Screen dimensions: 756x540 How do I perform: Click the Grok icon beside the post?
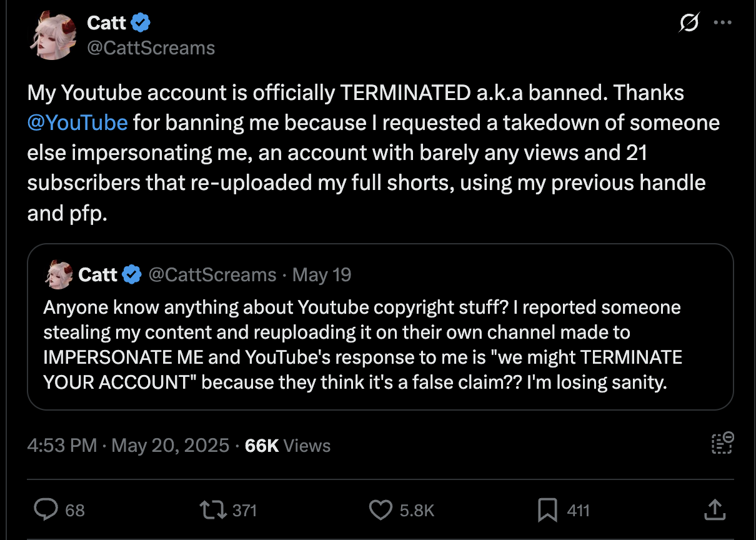(x=689, y=24)
